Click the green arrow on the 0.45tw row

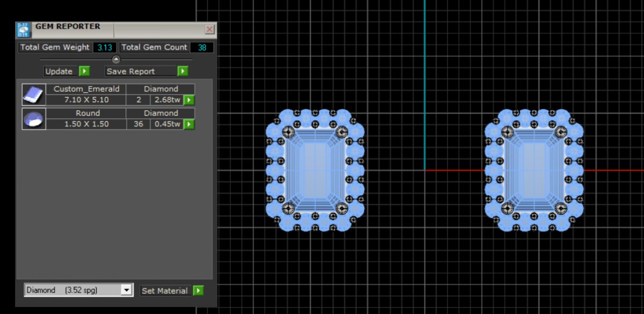click(x=188, y=124)
